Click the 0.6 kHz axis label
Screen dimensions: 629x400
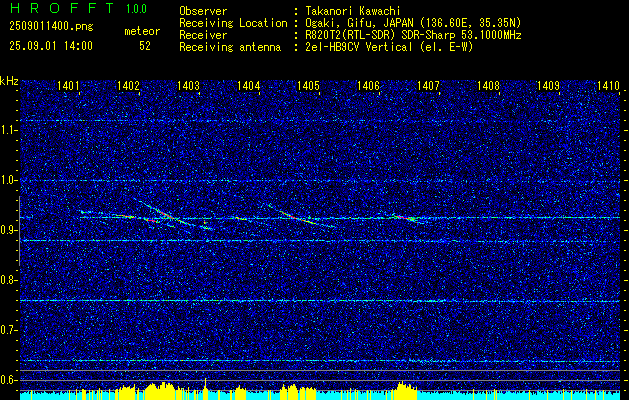[7, 380]
